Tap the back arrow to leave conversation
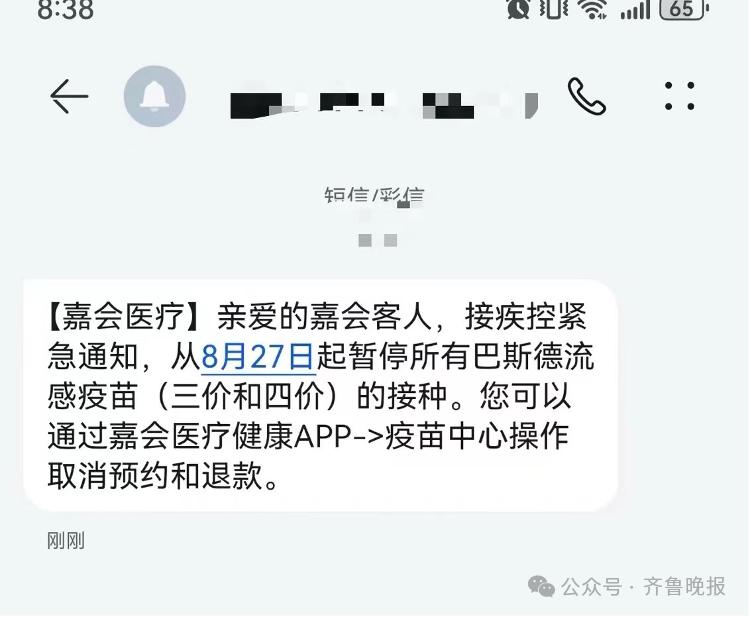This screenshot has width=750, height=617. click(69, 96)
